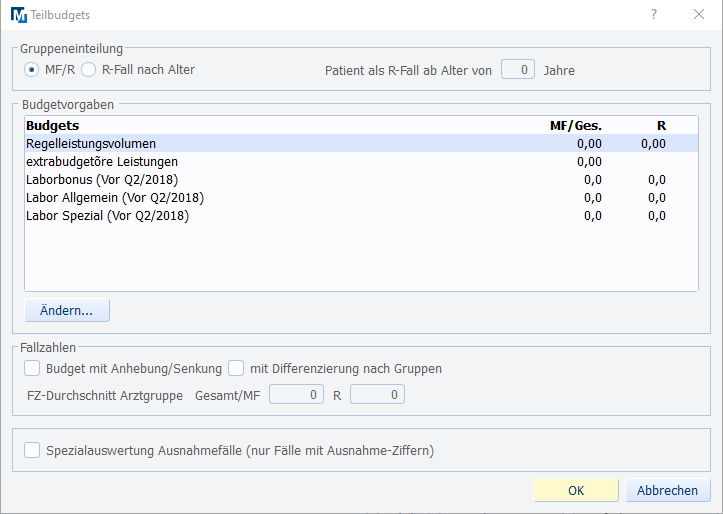This screenshot has width=723, height=514.
Task: Select R-Fall nach Alter radio option
Action: coord(88,70)
